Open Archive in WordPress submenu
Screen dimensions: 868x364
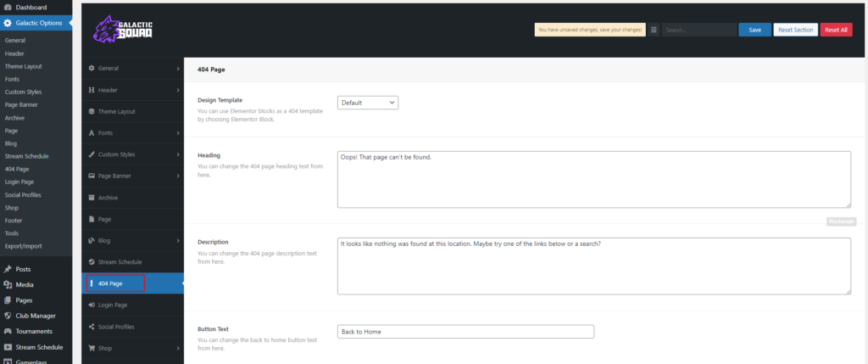[14, 118]
